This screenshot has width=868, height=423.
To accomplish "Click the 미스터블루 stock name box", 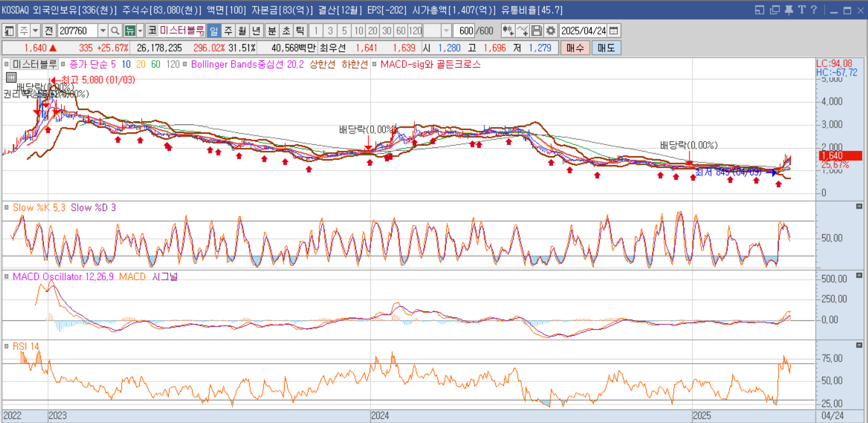I will (x=183, y=31).
